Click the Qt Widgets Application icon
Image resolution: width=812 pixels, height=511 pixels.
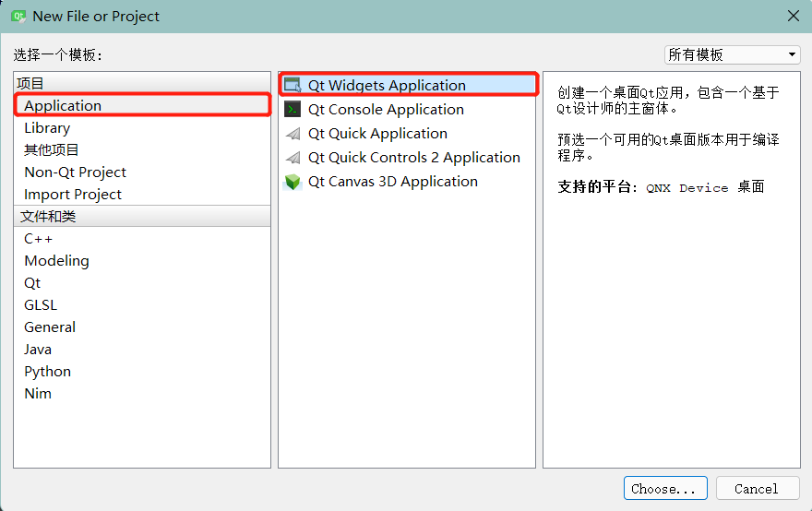pos(293,85)
